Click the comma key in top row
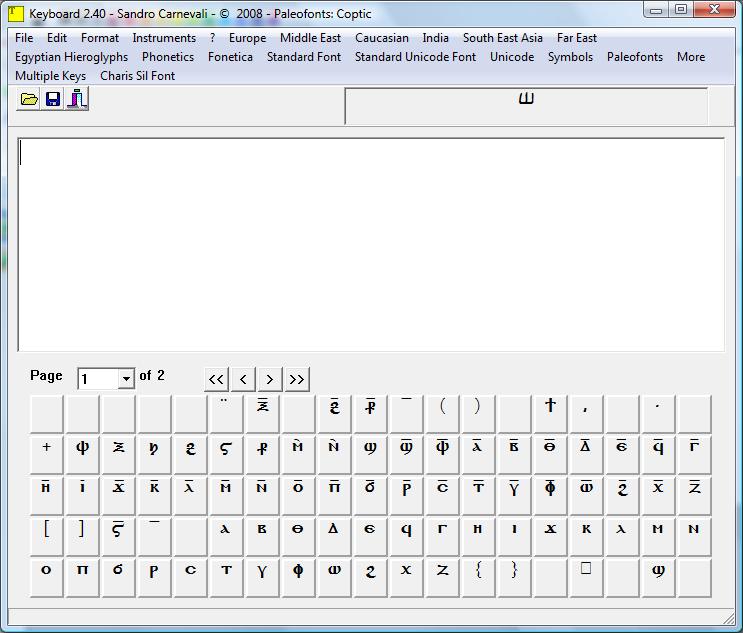Image resolution: width=743 pixels, height=633 pixels. tap(586, 414)
